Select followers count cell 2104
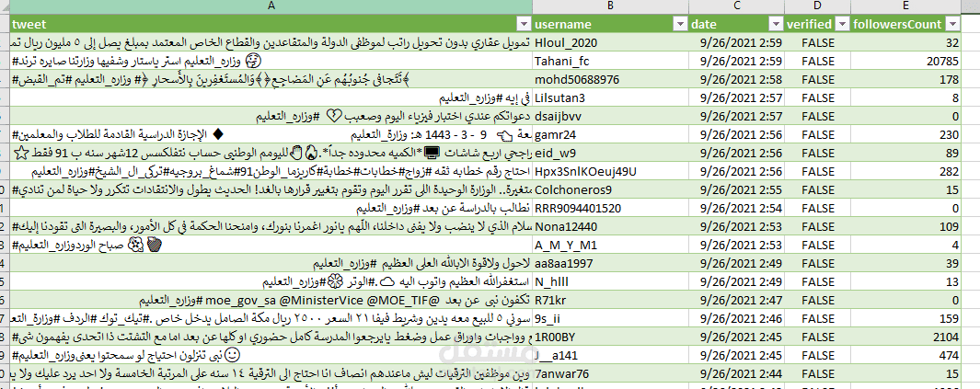Image resolution: width=980 pixels, height=389 pixels. (905, 338)
